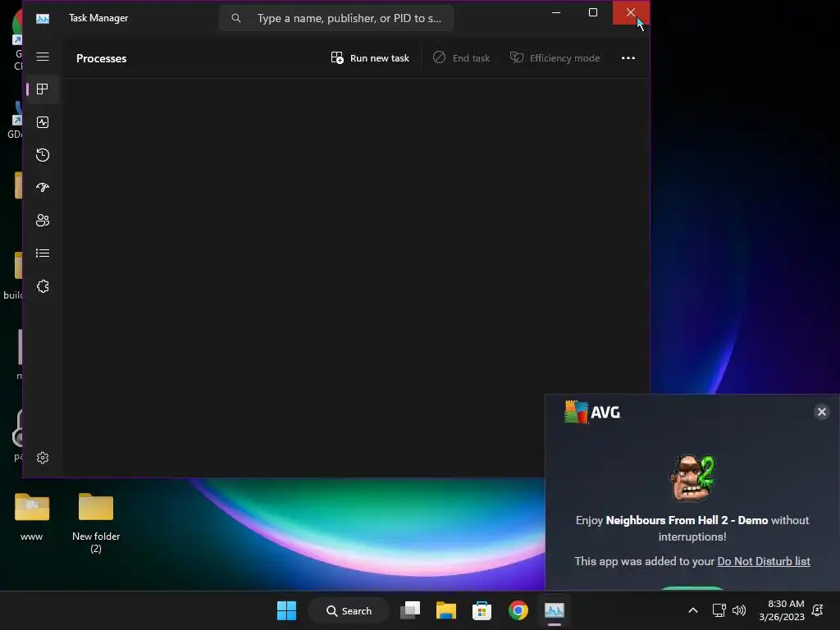840x630 pixels.
Task: Click the Neighbours From Hell game thumbnail
Action: pos(692,478)
